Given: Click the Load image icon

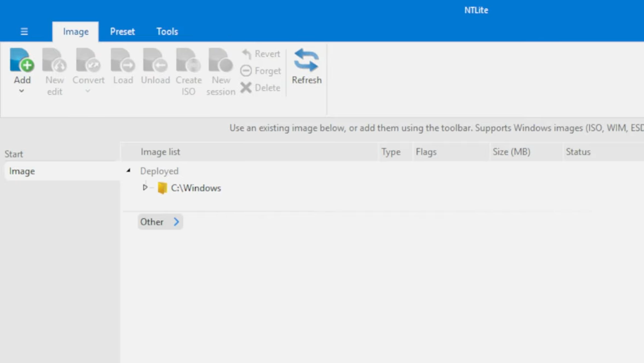Looking at the screenshot, I should [x=123, y=60].
